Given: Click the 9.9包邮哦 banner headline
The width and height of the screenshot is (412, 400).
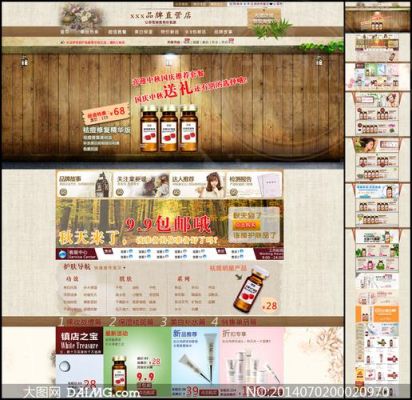Looking at the screenshot, I should tap(168, 224).
